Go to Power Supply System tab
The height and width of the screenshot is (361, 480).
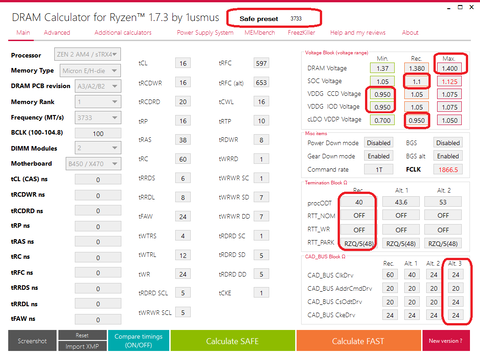click(205, 33)
